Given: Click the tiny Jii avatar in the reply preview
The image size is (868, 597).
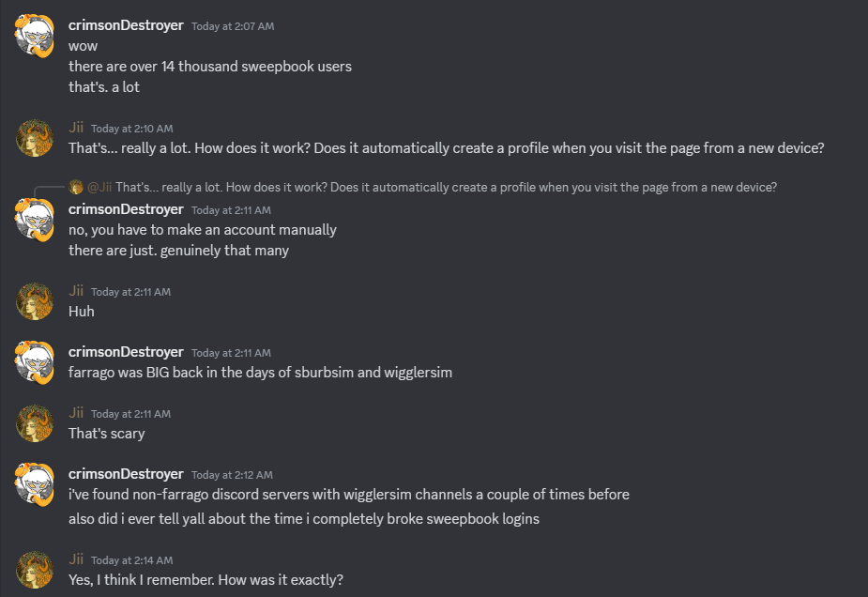Looking at the screenshot, I should pos(76,187).
